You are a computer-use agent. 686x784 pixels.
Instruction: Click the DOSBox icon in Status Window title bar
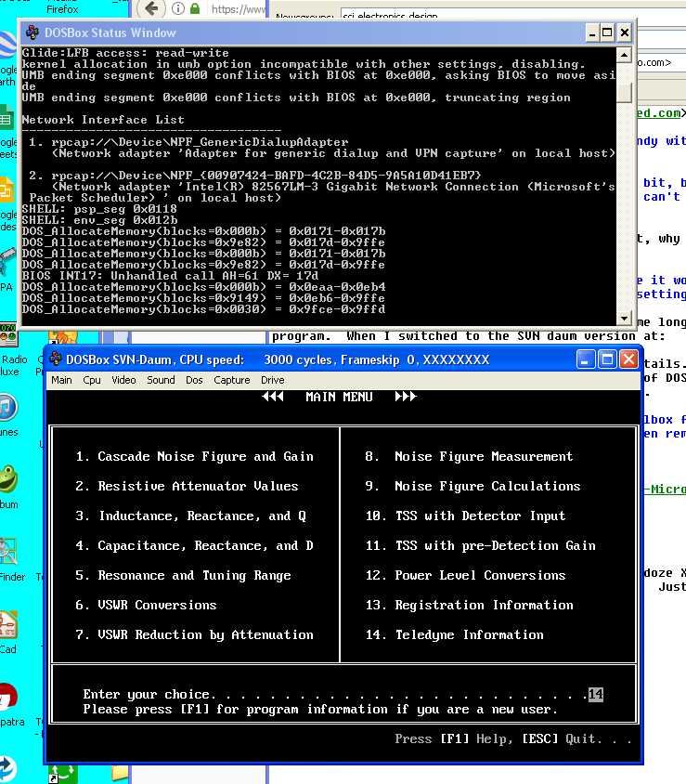[x=32, y=33]
